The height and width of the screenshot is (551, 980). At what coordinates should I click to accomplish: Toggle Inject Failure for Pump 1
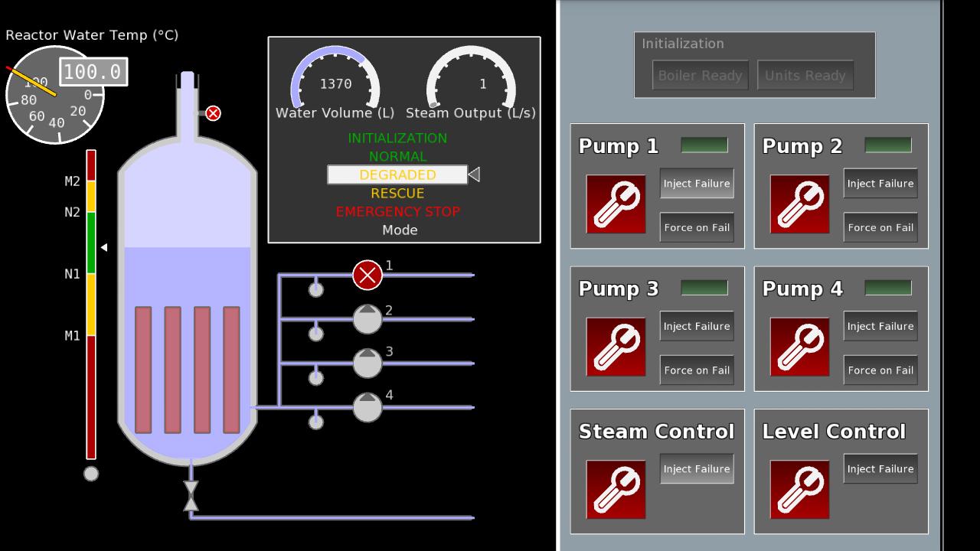697,184
